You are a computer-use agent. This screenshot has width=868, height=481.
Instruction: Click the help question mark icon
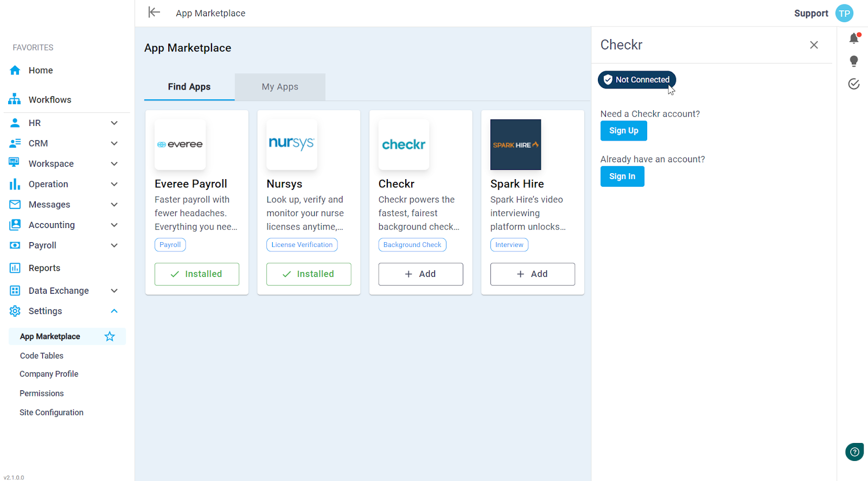pyautogui.click(x=854, y=452)
